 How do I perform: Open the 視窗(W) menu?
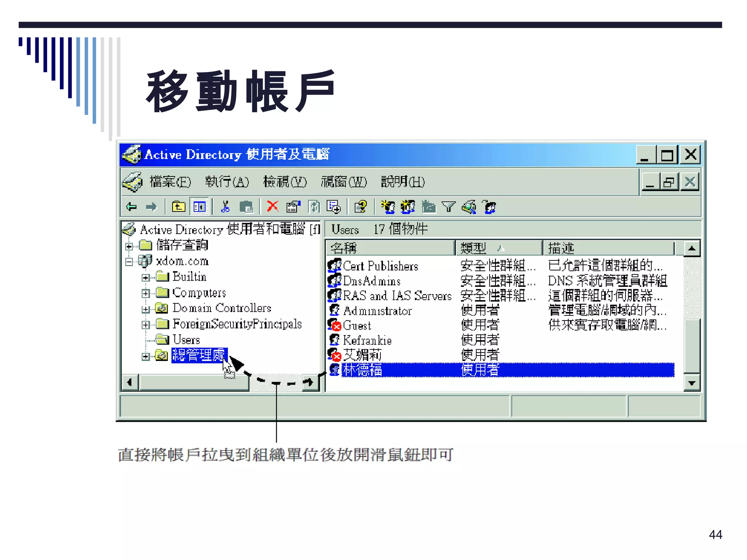click(x=344, y=182)
